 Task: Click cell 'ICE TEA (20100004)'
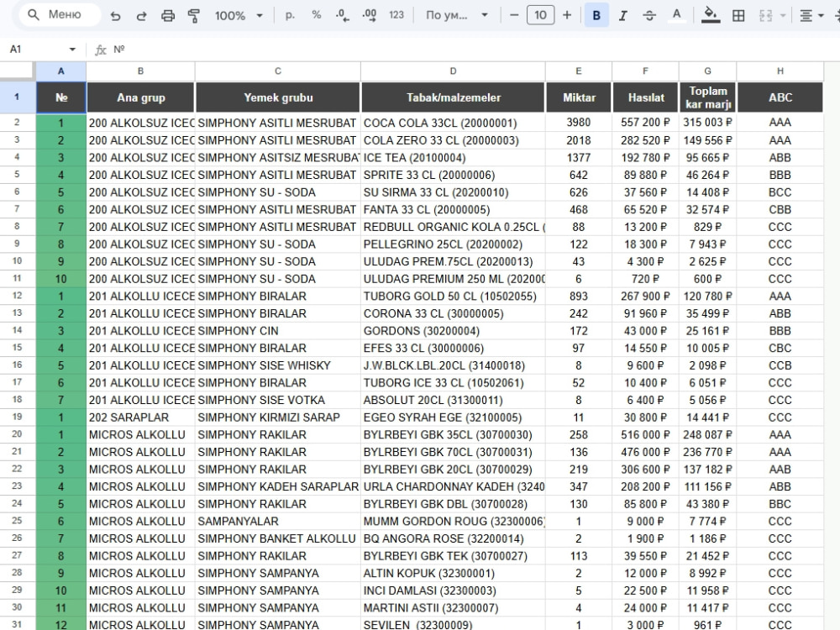click(x=453, y=158)
